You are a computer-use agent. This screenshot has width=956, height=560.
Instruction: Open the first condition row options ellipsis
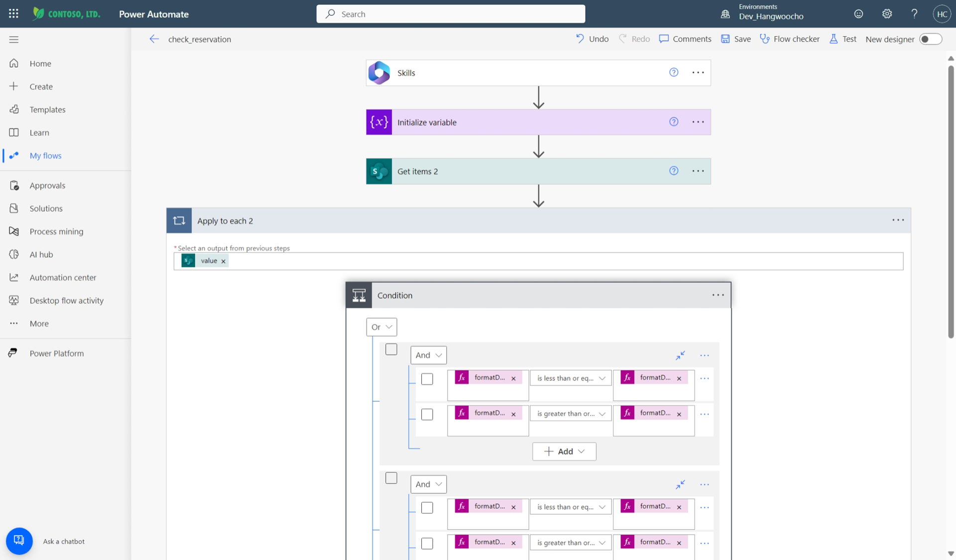[x=705, y=378]
